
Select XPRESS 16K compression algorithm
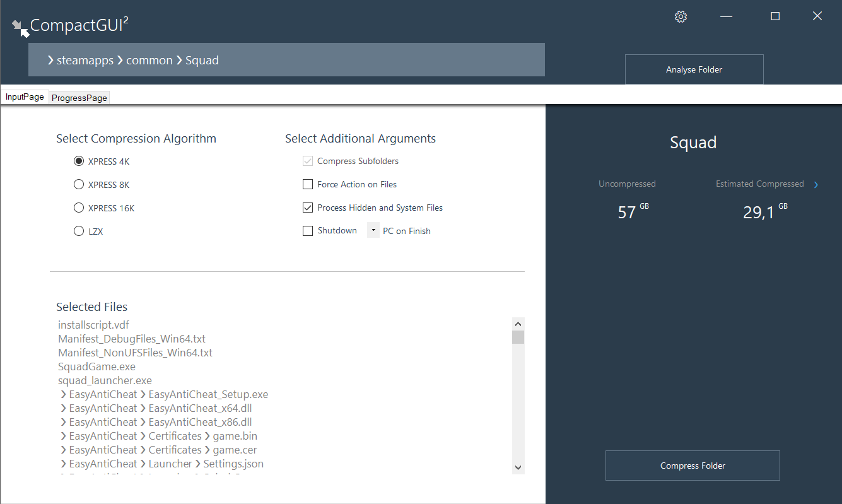[x=79, y=208]
